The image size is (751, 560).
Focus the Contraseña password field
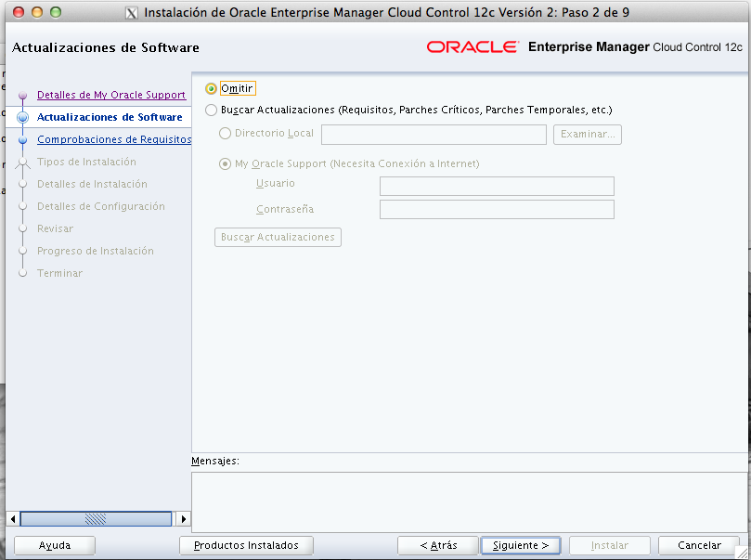(x=497, y=210)
